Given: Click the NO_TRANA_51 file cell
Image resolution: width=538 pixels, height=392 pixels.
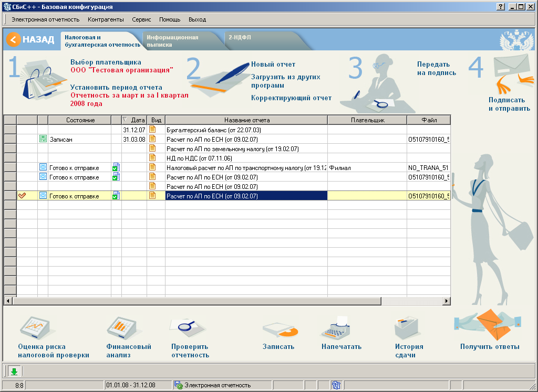Looking at the screenshot, I should tap(429, 168).
